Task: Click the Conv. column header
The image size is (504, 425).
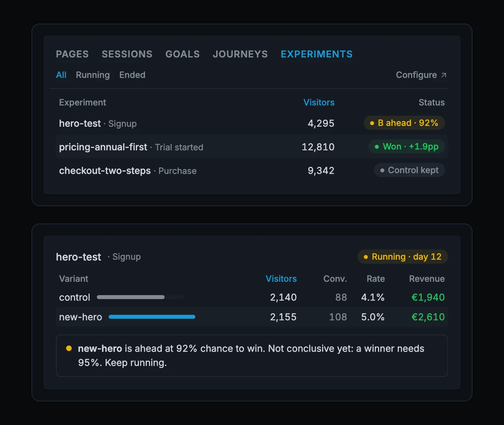Action: 335,279
